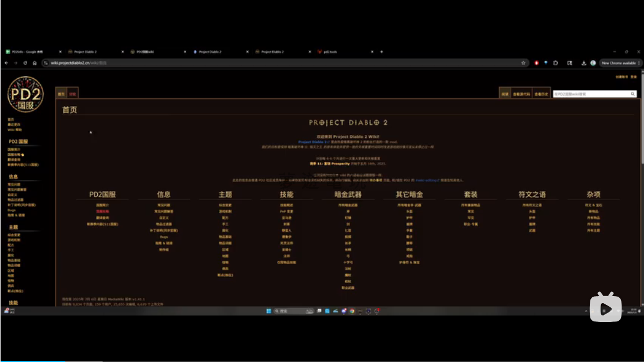
Task: Open Chrome's three-dot customize menu
Action: [x=639, y=62]
